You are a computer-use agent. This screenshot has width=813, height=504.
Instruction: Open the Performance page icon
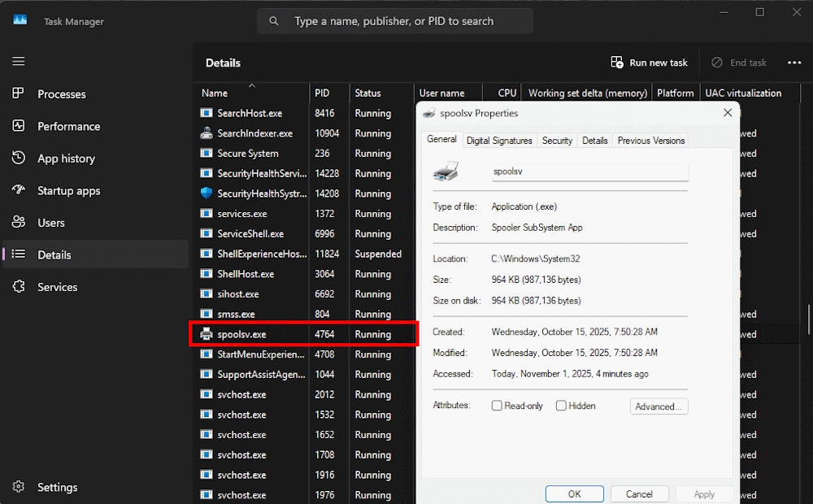click(19, 126)
